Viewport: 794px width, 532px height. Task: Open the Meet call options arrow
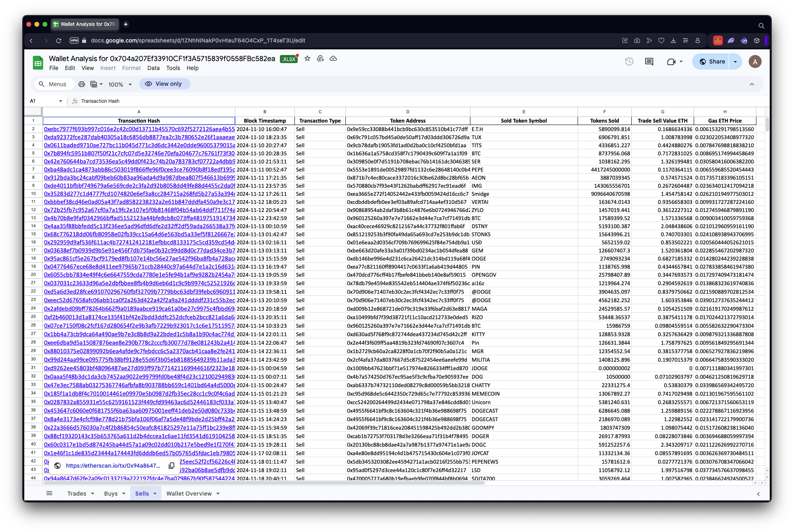click(x=681, y=61)
